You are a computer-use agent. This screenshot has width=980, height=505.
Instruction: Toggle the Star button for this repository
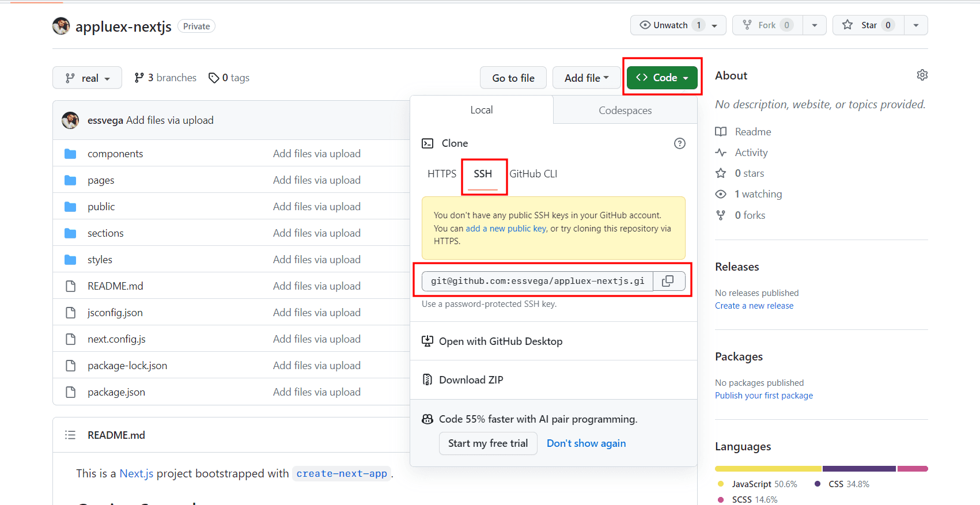click(868, 25)
